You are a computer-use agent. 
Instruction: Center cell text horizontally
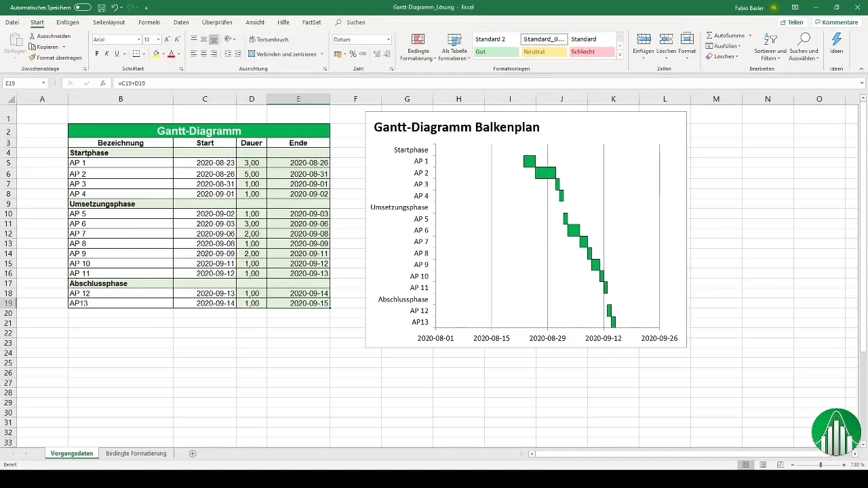click(203, 54)
